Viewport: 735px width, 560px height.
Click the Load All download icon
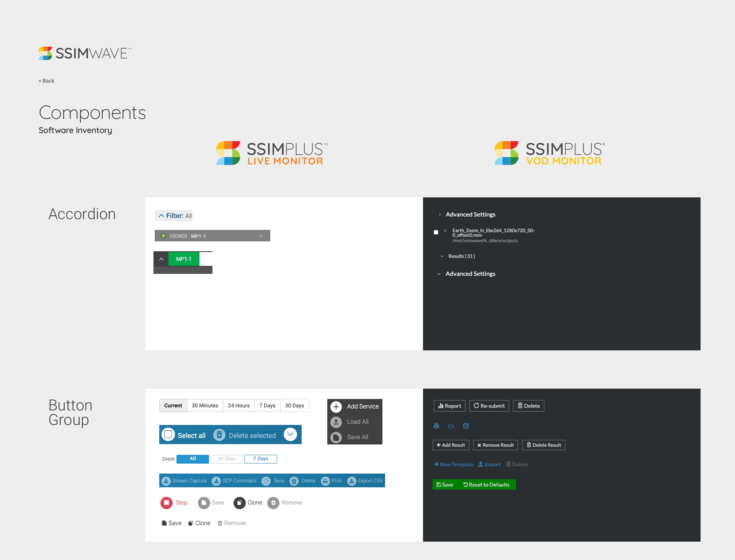pos(336,422)
